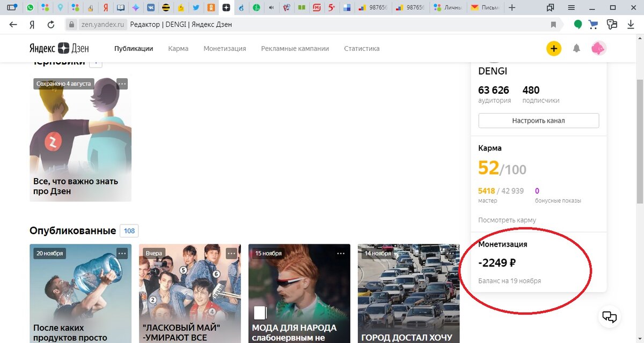The width and height of the screenshot is (644, 343).
Task: Open options on the Вчера card
Action: click(x=231, y=253)
